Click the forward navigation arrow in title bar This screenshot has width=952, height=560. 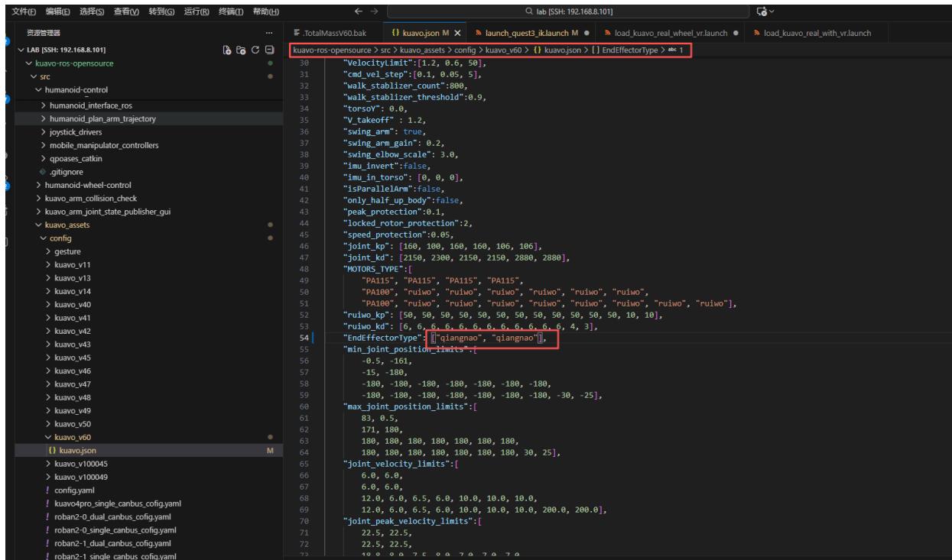[374, 11]
